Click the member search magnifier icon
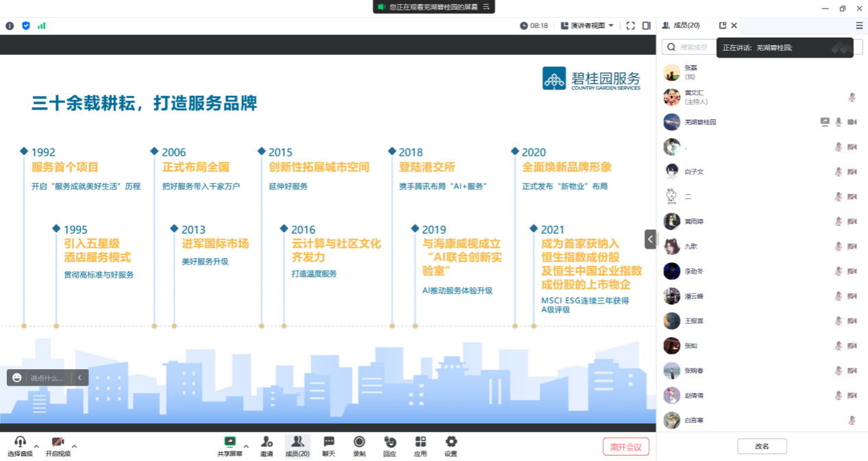Image resolution: width=868 pixels, height=461 pixels. pyautogui.click(x=671, y=47)
